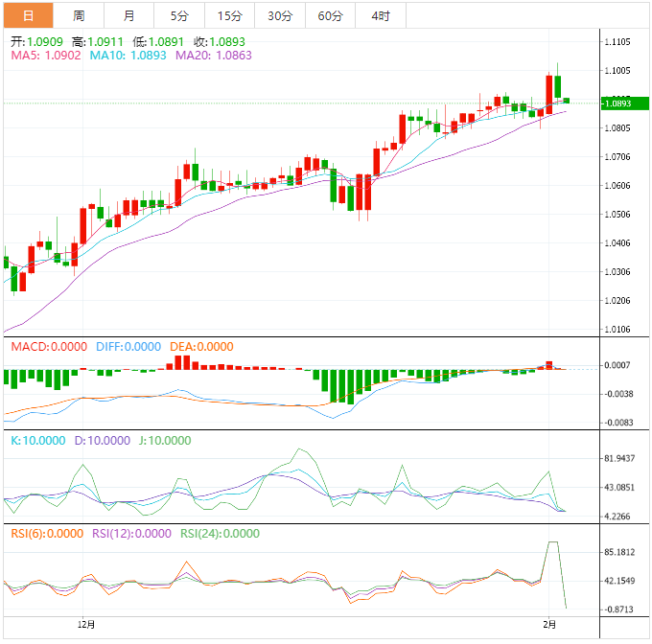Image resolution: width=652 pixels, height=644 pixels.
Task: Switch to the 周 weekly tab
Action: 79,15
